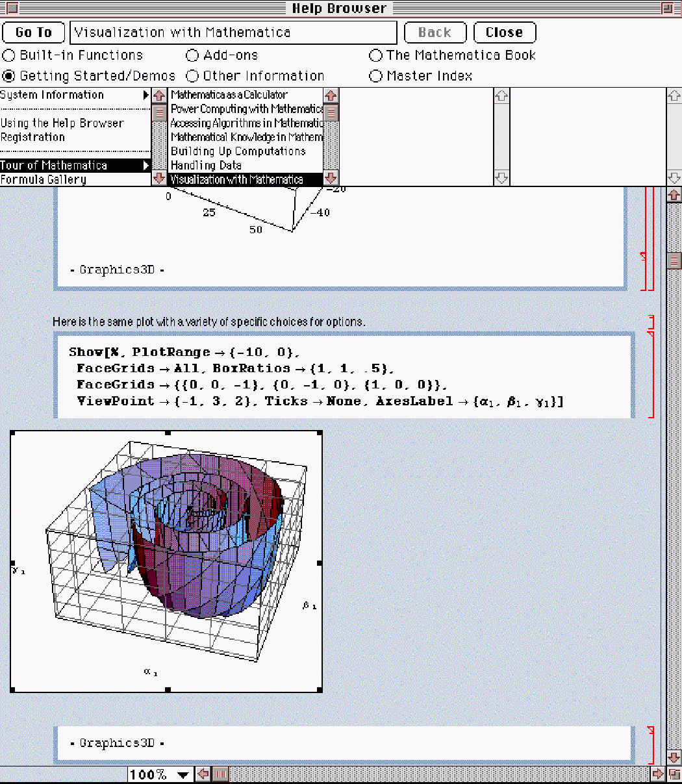Click the first column scroll-up arrow
Screen dimensions: 682x784
pyautogui.click(x=159, y=95)
